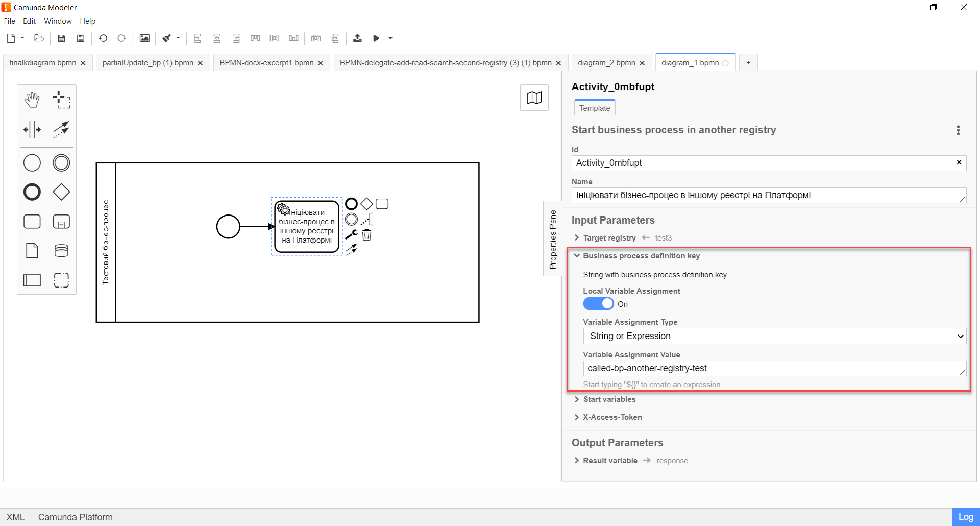
Task: Append an end event to the task
Action: coord(351,204)
